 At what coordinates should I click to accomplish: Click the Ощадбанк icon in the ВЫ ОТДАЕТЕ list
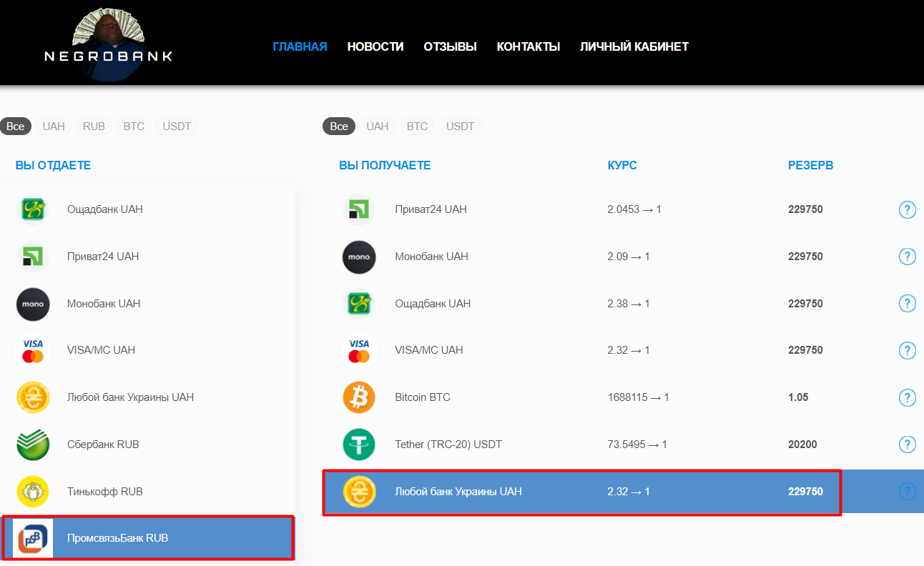[x=33, y=209]
